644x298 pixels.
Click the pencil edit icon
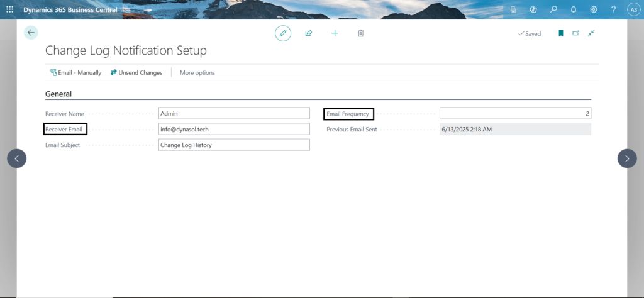click(x=283, y=33)
